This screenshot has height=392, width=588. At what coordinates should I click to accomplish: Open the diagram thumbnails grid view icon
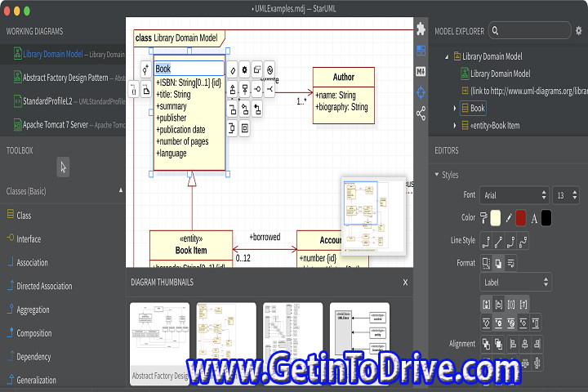coord(421,51)
